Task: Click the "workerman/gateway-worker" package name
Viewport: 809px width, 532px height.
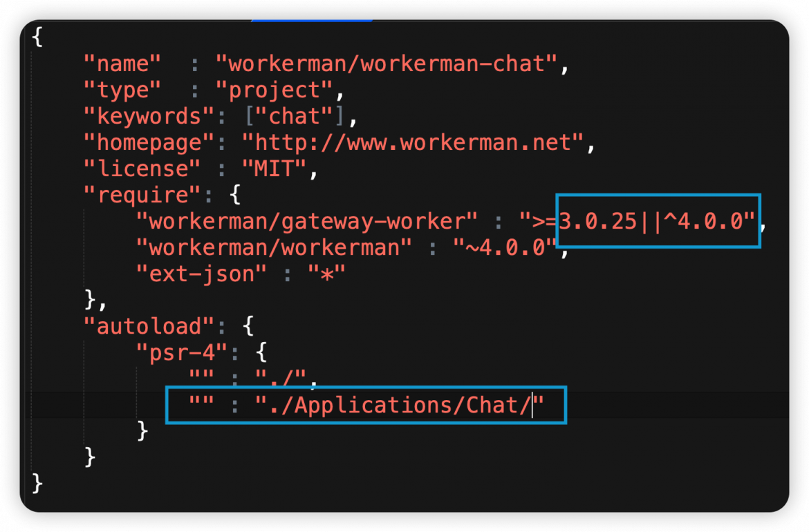Action: pyautogui.click(x=307, y=222)
